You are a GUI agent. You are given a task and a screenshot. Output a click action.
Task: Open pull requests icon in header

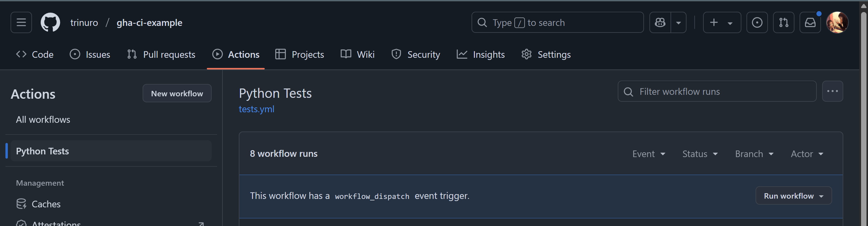pos(783,23)
